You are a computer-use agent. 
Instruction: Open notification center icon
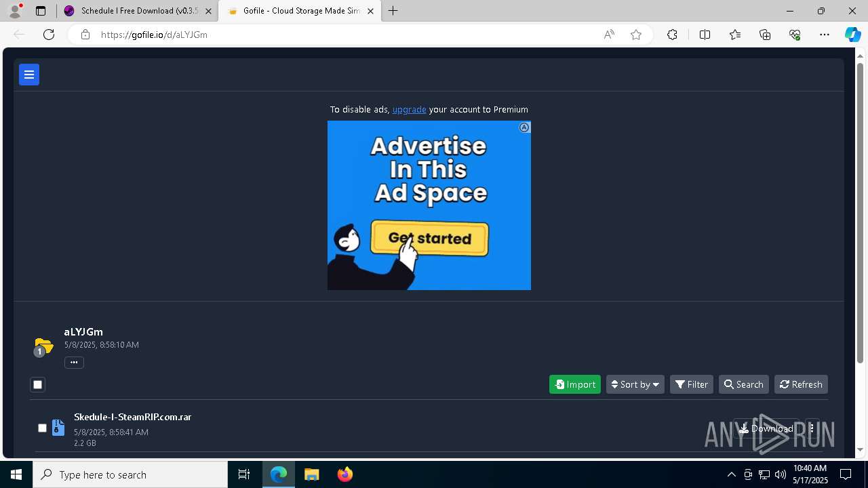[846, 474]
